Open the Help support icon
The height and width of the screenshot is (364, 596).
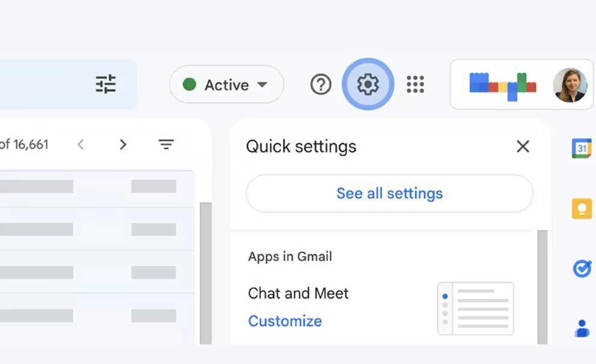321,84
